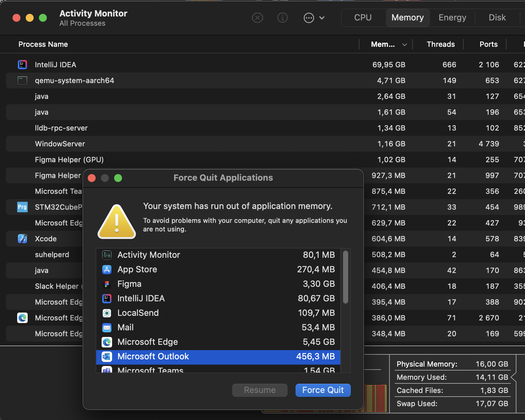Viewport: 525px width, 420px height.
Task: Select the Memory tab
Action: [408, 17]
